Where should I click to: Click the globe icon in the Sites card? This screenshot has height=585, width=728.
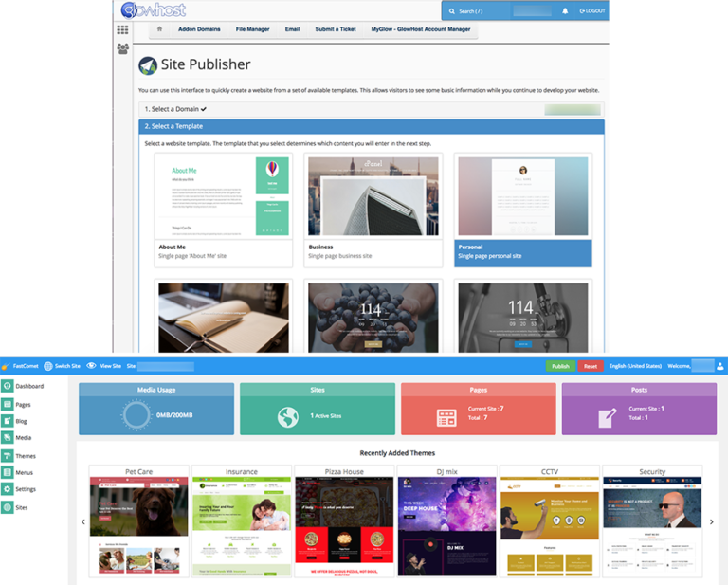[x=288, y=417]
